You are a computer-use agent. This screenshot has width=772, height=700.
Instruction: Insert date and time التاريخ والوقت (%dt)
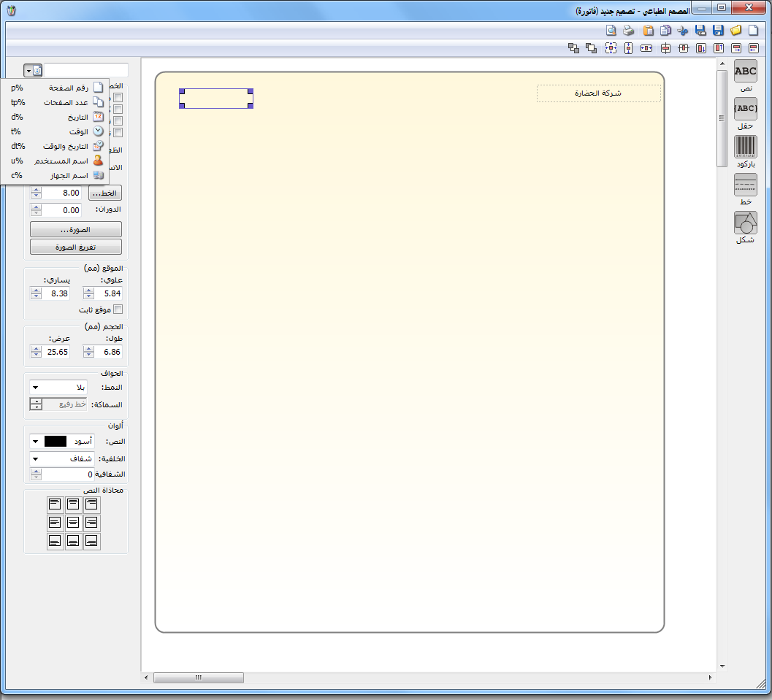pos(55,146)
